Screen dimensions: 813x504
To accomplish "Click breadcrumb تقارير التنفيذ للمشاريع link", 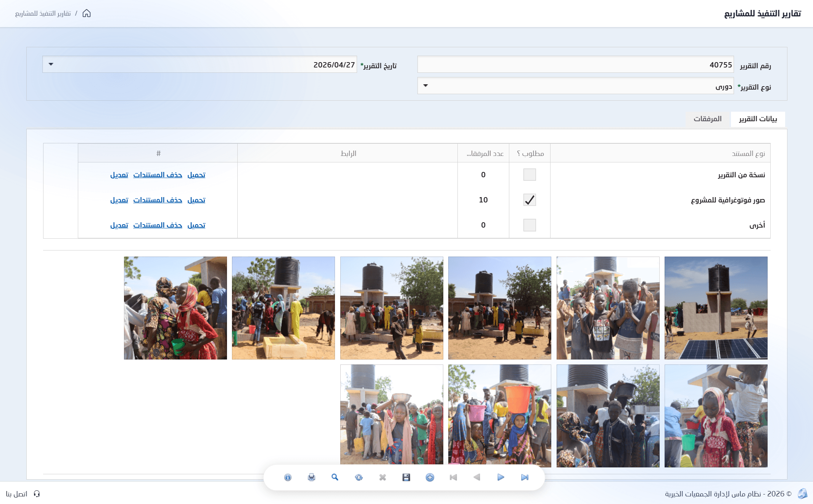I will [x=43, y=13].
